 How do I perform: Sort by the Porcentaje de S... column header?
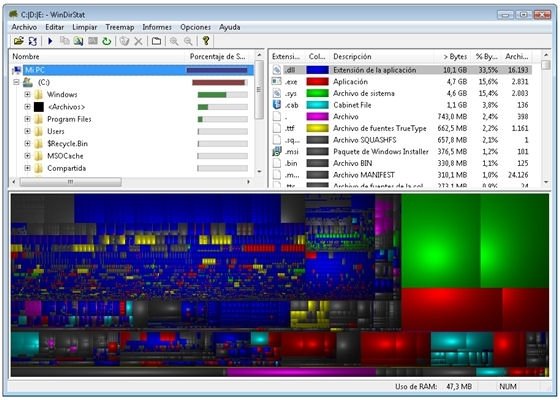coord(219,56)
